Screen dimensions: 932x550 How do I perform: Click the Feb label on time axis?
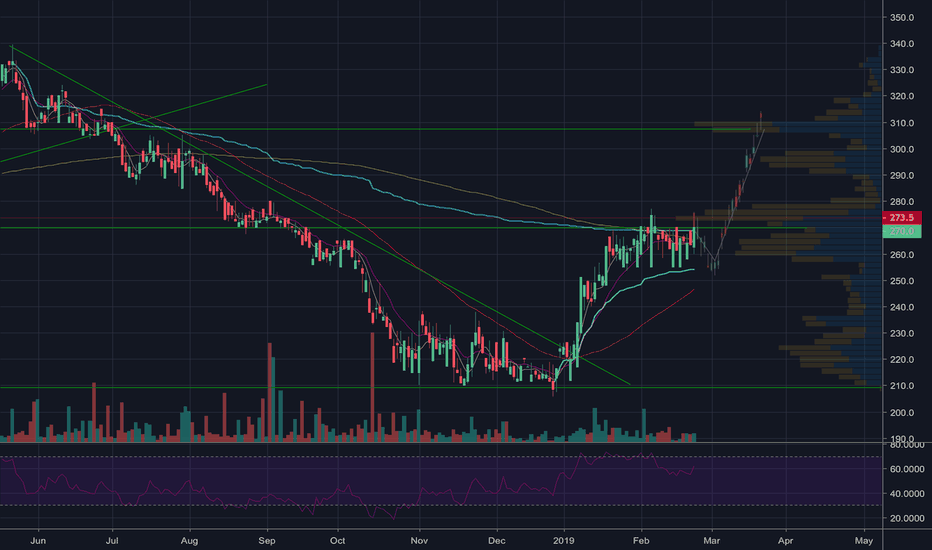click(641, 540)
